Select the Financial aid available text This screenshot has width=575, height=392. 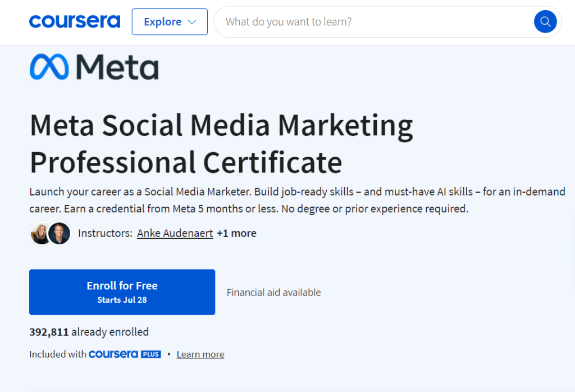[273, 292]
